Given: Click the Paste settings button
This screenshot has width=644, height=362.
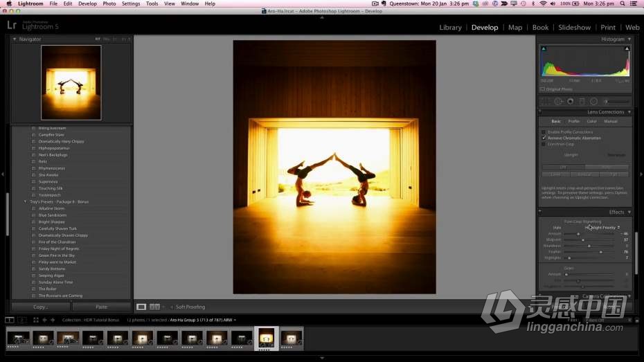Looking at the screenshot, I should tap(101, 307).
